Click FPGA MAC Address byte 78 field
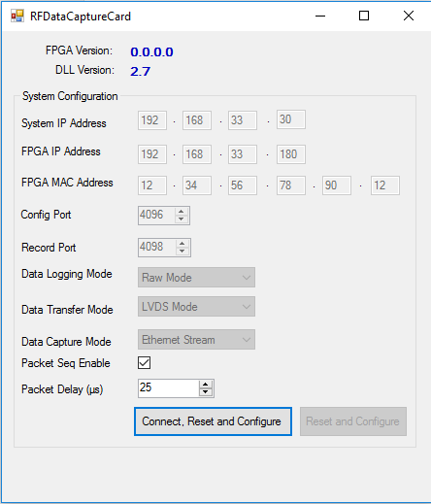 (x=291, y=185)
